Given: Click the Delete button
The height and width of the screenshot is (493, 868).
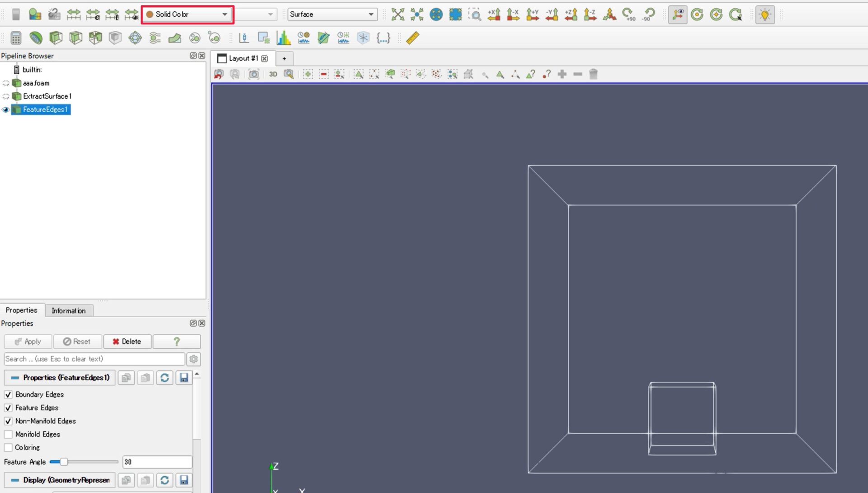Looking at the screenshot, I should pyautogui.click(x=127, y=341).
